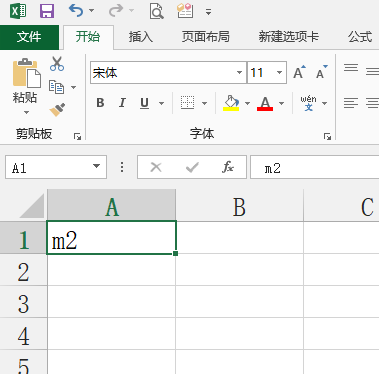Apply red font color A

[x=265, y=103]
